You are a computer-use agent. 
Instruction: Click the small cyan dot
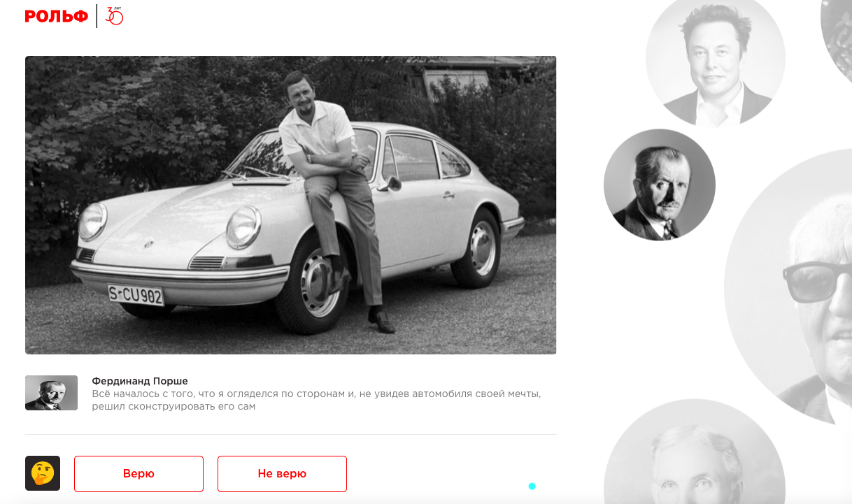tap(532, 487)
